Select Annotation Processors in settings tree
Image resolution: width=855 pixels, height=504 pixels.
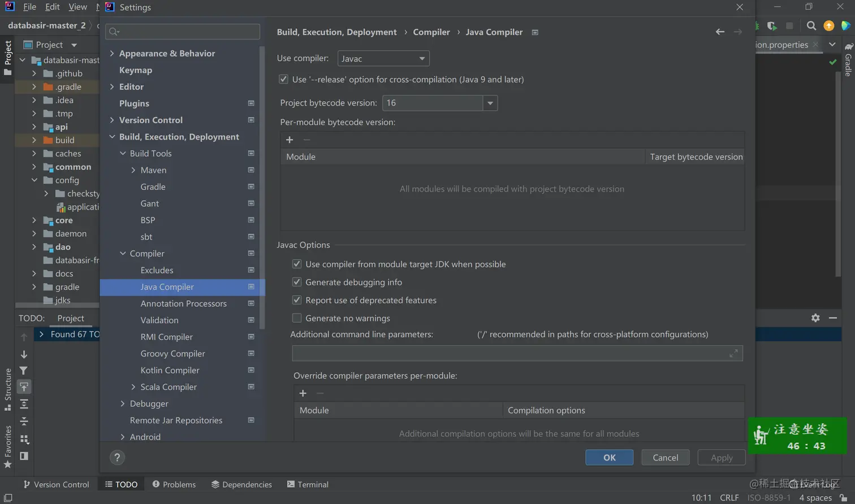(183, 304)
